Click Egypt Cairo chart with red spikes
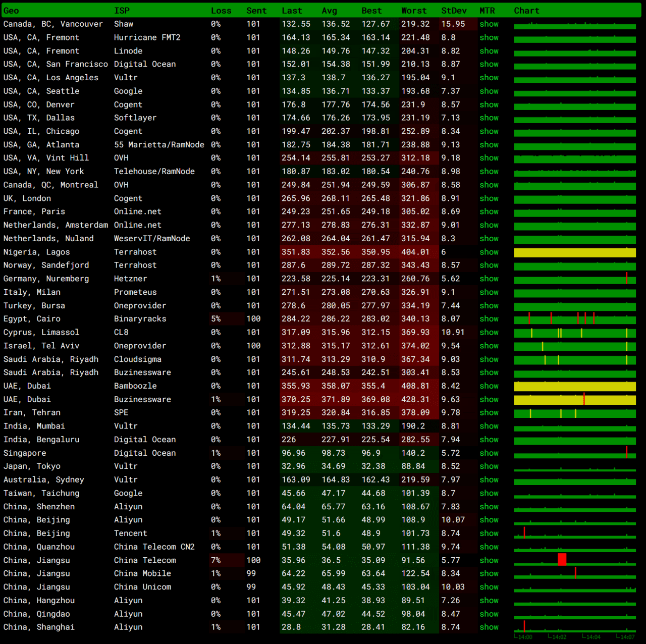Viewport: 646px width, 644px height. [575, 318]
